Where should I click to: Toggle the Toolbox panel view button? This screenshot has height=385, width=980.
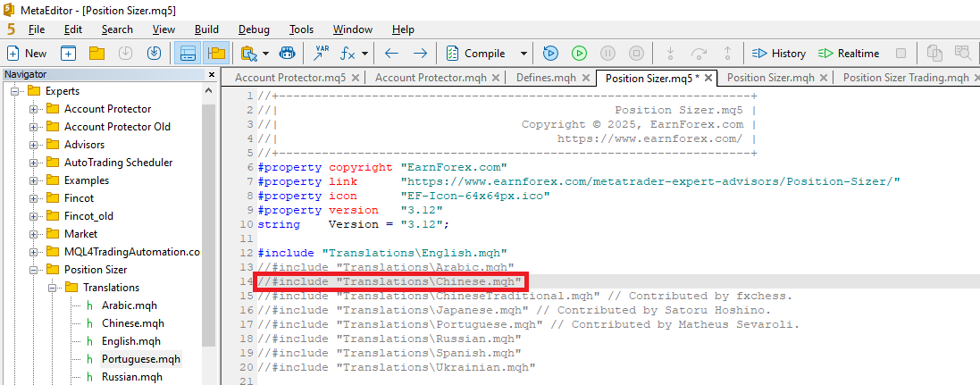click(x=187, y=53)
